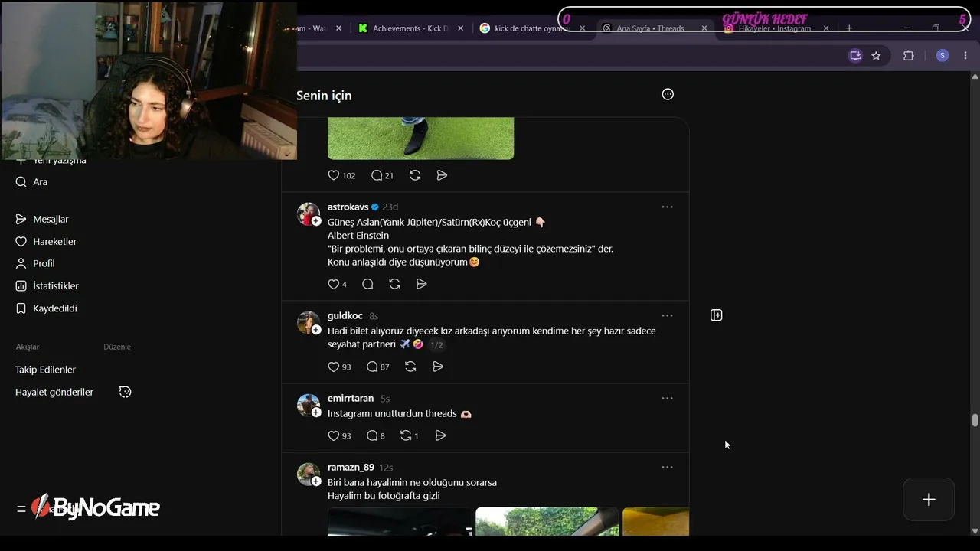Share the post with 102 likes

click(442, 175)
